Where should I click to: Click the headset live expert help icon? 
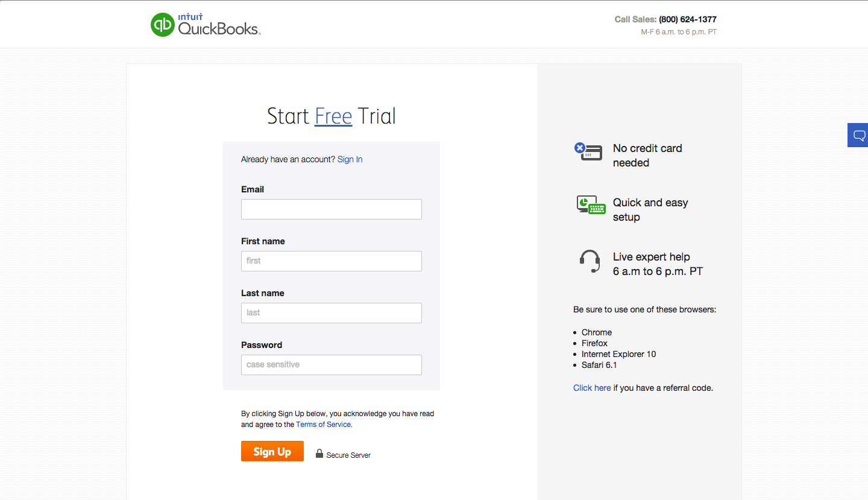tap(590, 261)
